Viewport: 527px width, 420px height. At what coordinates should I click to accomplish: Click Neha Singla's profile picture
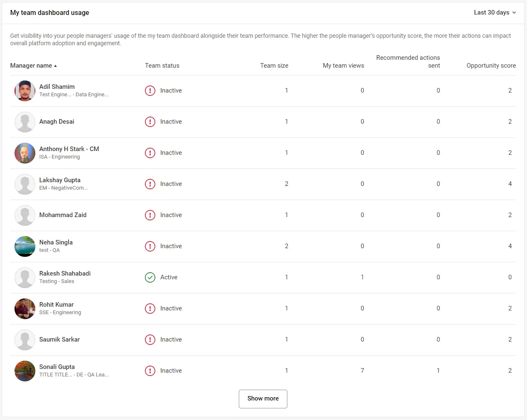[25, 247]
